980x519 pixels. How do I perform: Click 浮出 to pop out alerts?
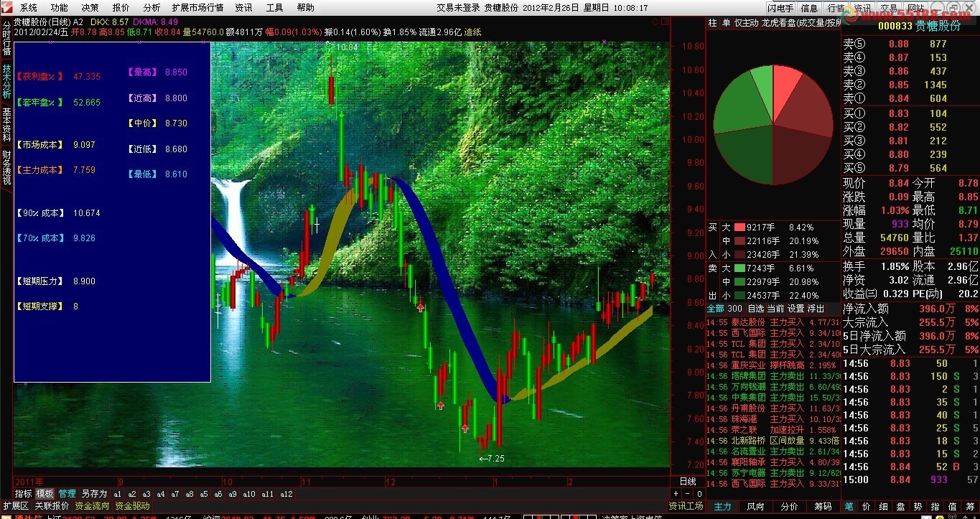[816, 308]
